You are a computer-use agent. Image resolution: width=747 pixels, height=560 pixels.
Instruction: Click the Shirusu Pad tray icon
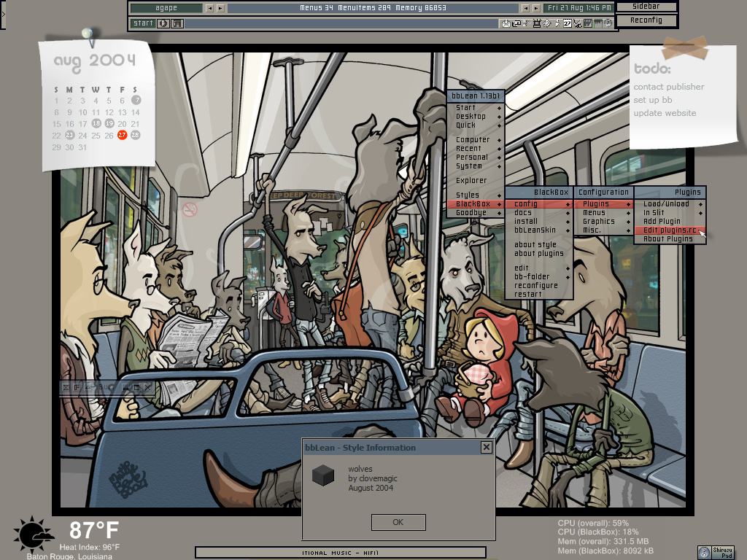[716, 553]
